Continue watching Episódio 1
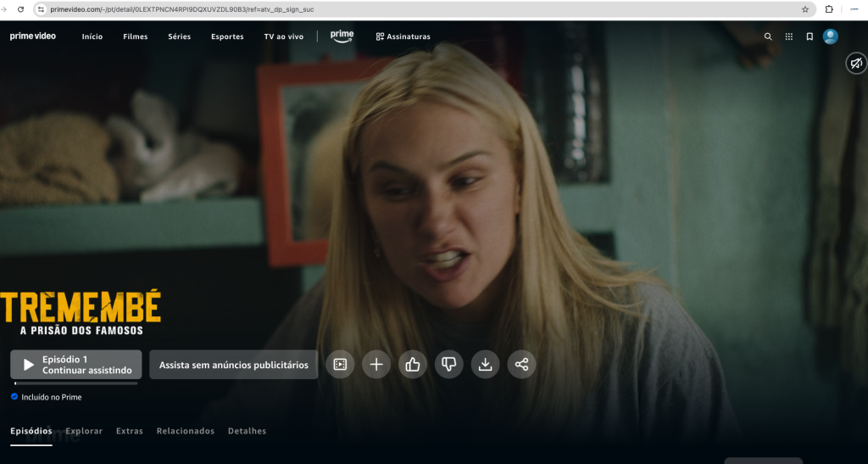The height and width of the screenshot is (464, 868). [x=76, y=365]
